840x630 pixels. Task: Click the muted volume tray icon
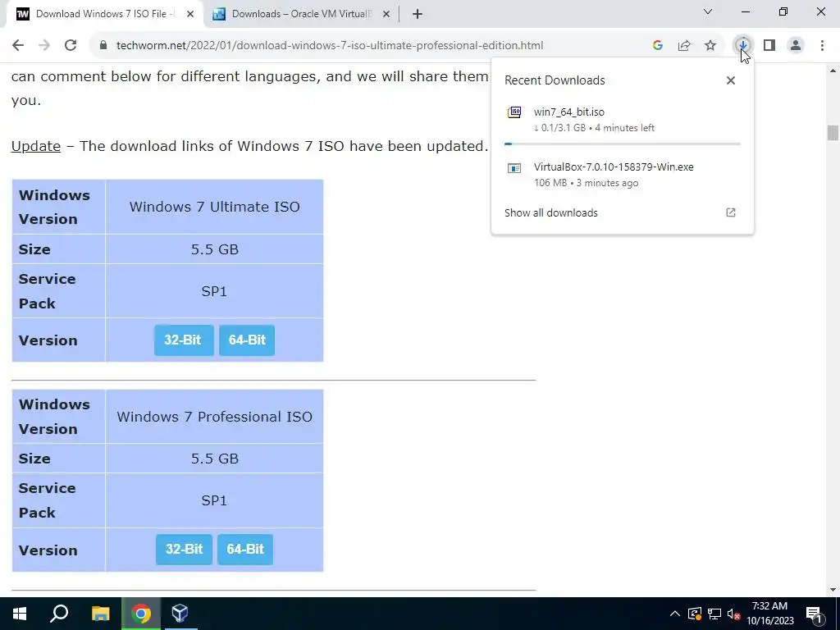tap(734, 614)
